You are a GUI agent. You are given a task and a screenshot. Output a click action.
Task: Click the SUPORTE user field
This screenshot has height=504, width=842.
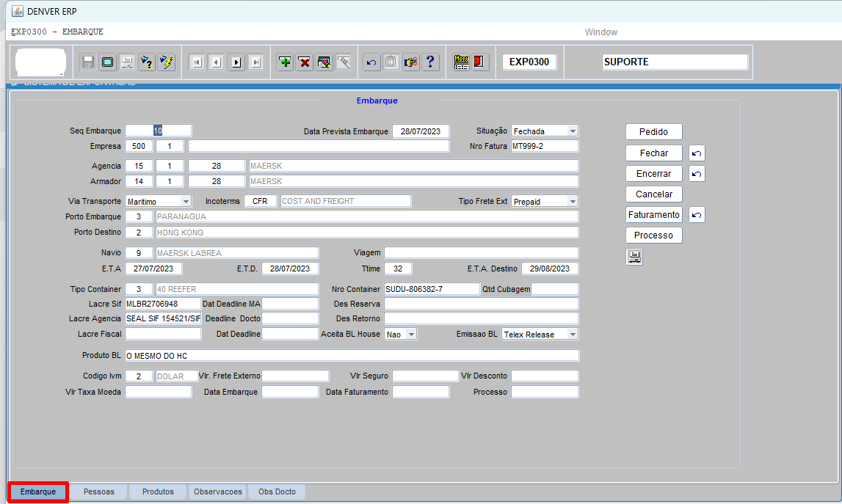675,62
